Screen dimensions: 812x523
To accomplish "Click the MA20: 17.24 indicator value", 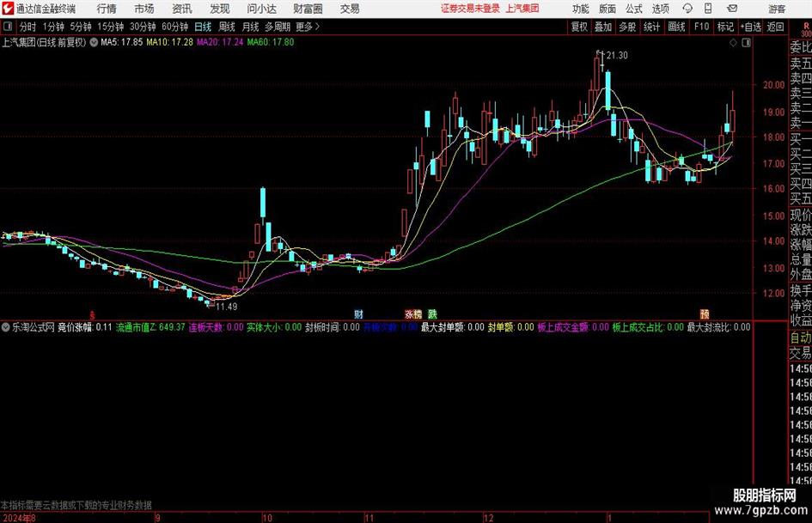I will click(x=220, y=42).
